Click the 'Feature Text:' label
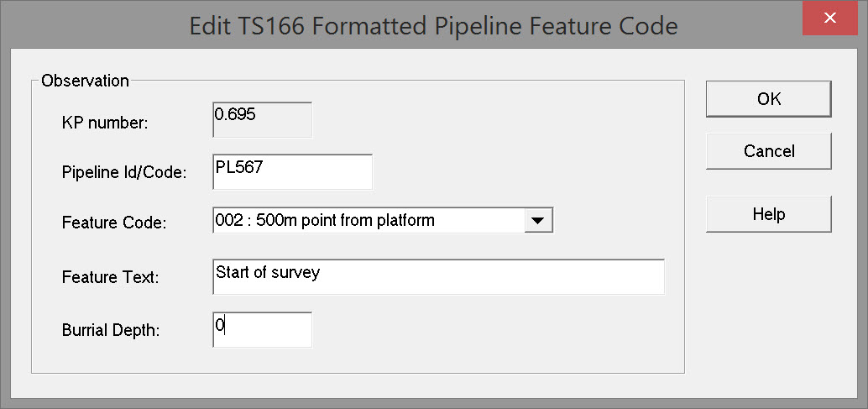This screenshot has width=868, height=409. 111,276
